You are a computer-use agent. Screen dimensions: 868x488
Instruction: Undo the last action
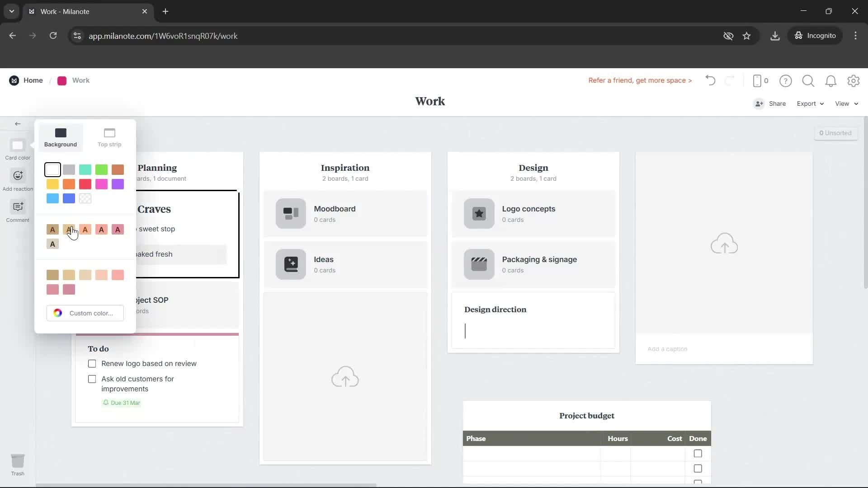tap(710, 80)
